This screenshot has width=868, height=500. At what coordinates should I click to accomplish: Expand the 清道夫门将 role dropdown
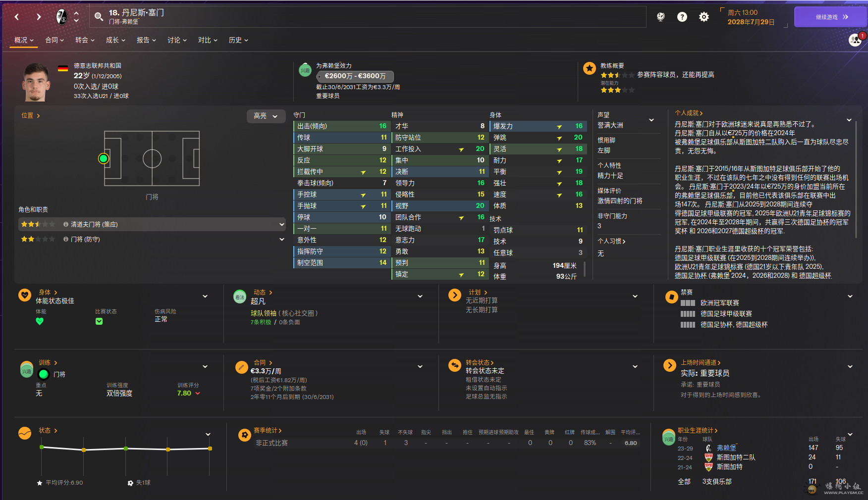pyautogui.click(x=282, y=224)
